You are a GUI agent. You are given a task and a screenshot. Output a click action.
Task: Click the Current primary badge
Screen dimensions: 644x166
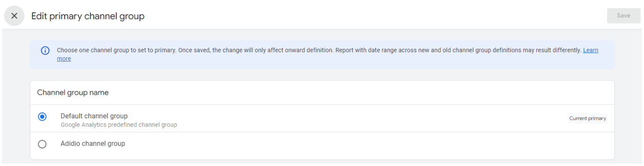(587, 118)
